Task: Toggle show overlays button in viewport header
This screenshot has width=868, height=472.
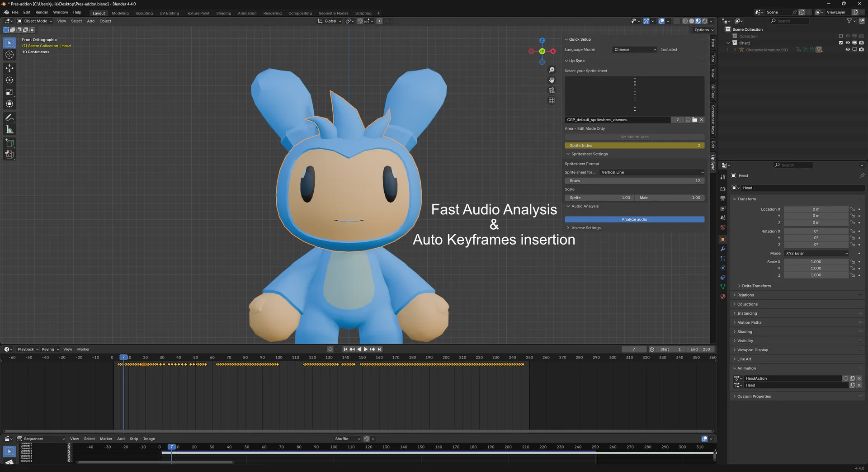Action: [x=661, y=21]
